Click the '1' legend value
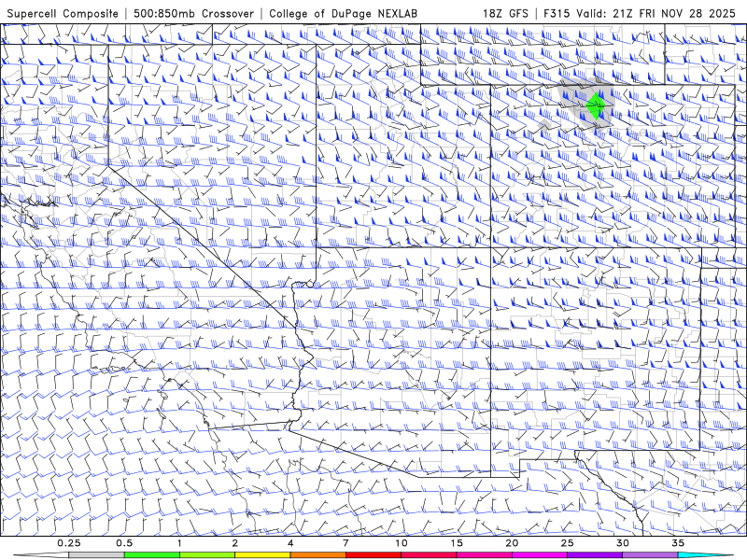This screenshot has width=747, height=560. tap(179, 543)
